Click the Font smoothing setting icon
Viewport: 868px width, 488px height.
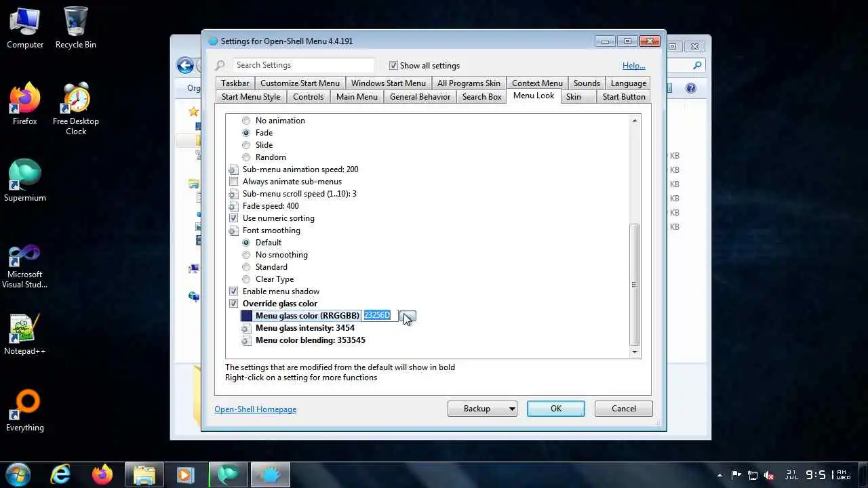tap(233, 230)
